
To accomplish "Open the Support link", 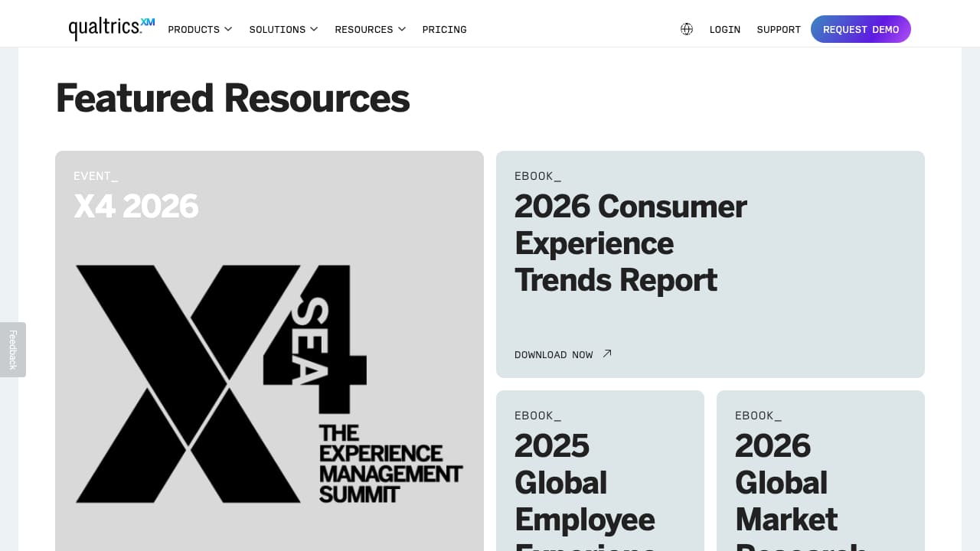I will click(779, 29).
